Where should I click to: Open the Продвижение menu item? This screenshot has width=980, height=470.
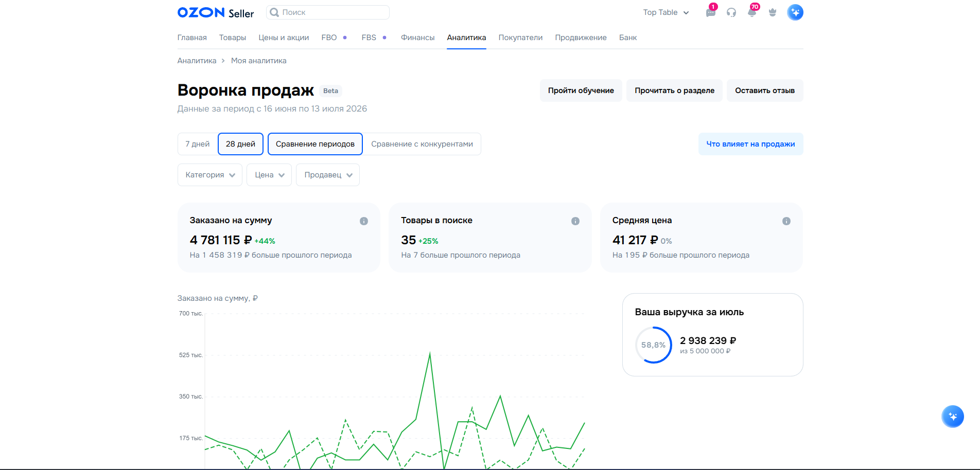pyautogui.click(x=581, y=38)
